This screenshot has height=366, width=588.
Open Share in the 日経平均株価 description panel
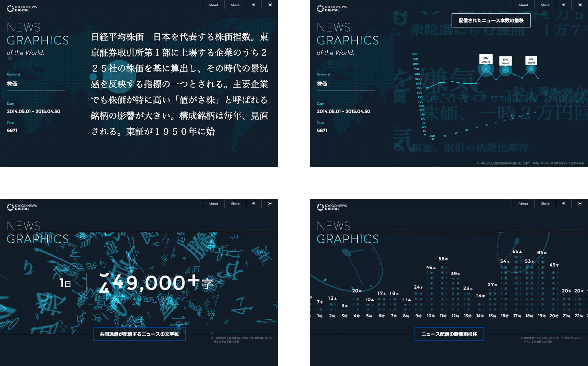pos(235,5)
